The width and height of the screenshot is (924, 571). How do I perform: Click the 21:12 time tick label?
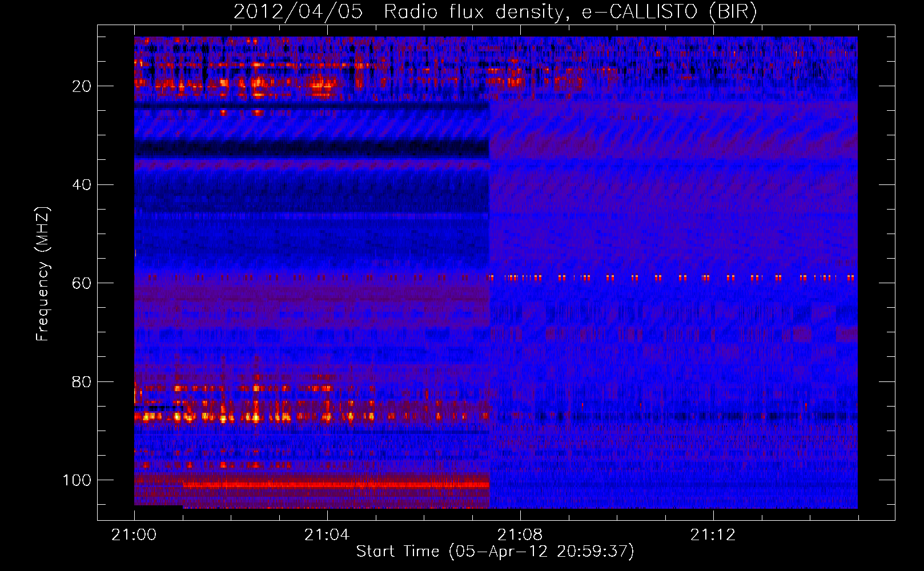click(713, 535)
